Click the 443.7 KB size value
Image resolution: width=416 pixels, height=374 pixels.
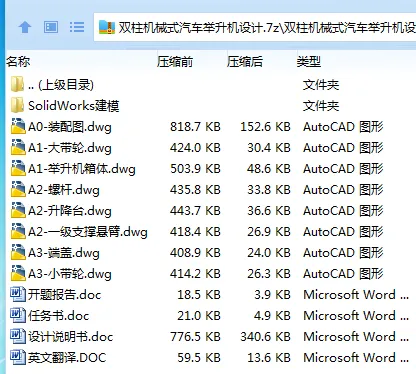coord(195,211)
